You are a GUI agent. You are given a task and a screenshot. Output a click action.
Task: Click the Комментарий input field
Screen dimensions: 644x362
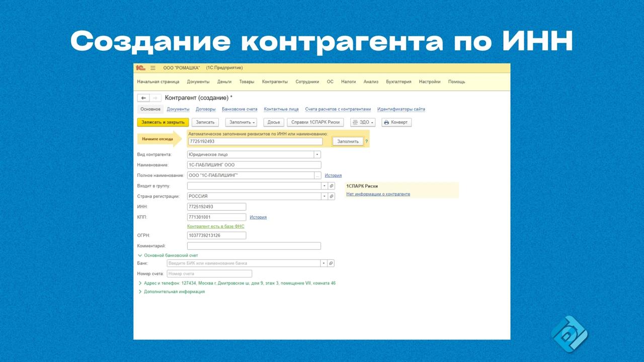click(254, 246)
